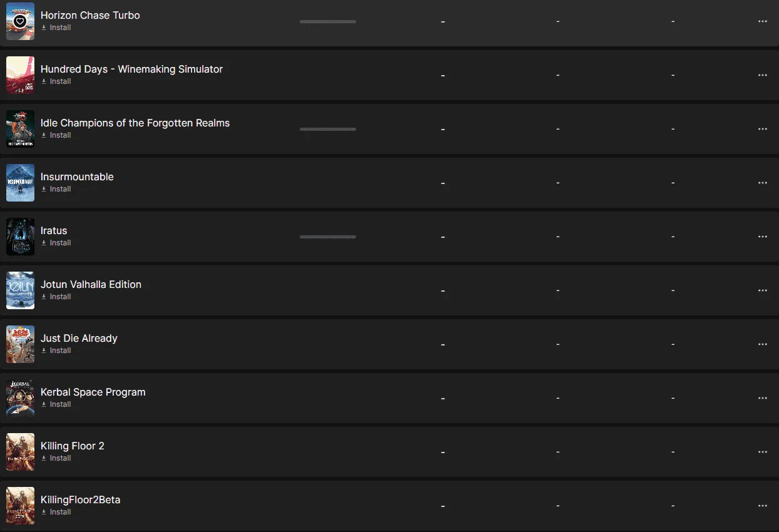The image size is (779, 532).
Task: Open options menu for Idle Champions
Action: point(762,129)
